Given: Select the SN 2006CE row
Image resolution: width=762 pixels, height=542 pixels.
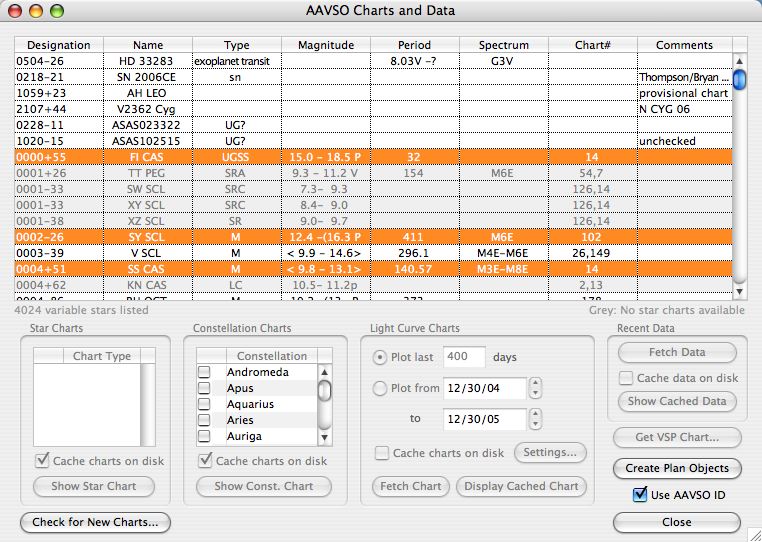Looking at the screenshot, I should pyautogui.click(x=373, y=77).
